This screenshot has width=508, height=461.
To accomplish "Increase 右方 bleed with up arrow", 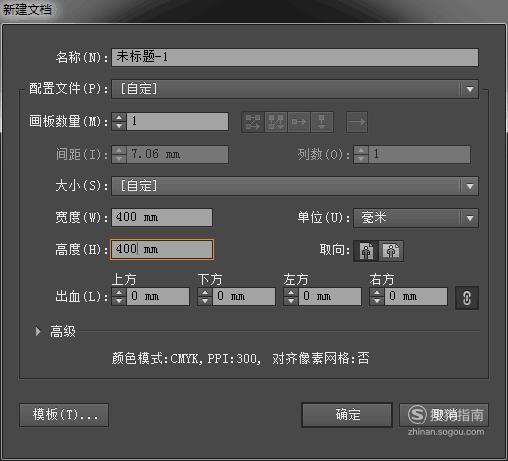I will [377, 292].
